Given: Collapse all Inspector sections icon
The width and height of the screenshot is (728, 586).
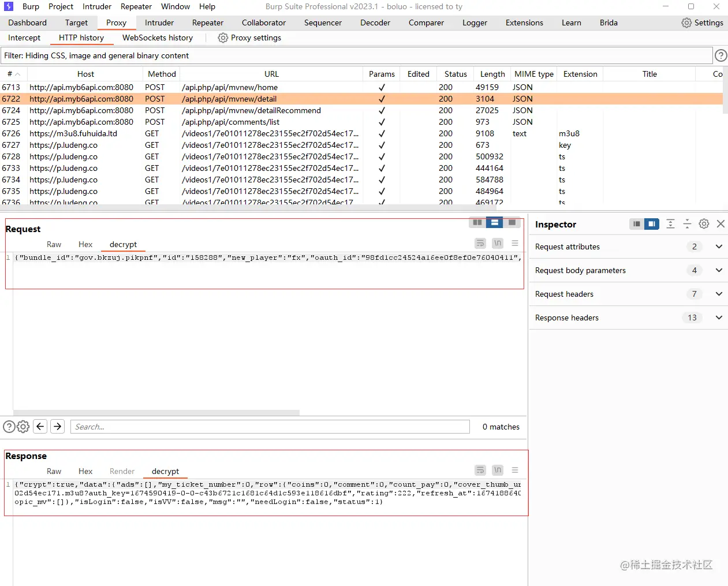Looking at the screenshot, I should 687,224.
